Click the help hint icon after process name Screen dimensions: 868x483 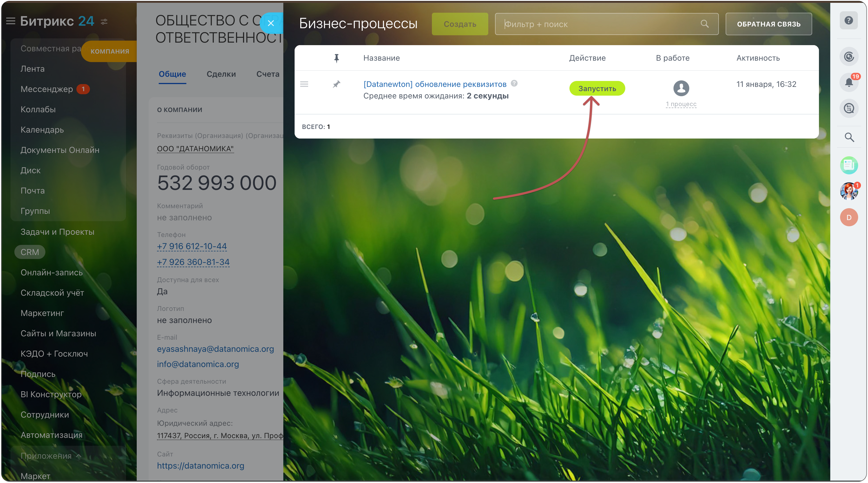[514, 83]
